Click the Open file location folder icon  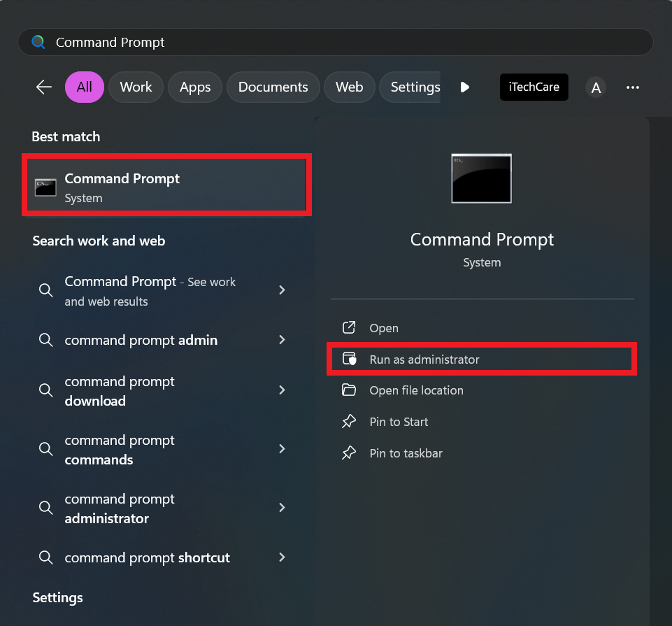pos(349,390)
